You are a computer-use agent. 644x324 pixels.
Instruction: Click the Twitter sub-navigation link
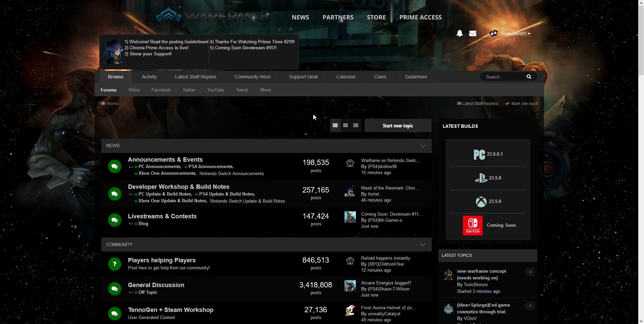[x=189, y=90]
